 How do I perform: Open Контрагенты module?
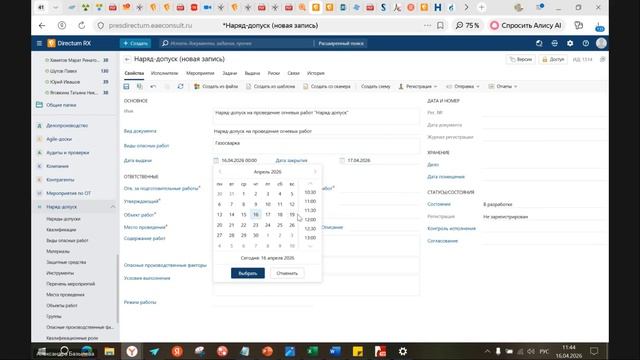[x=60, y=180]
